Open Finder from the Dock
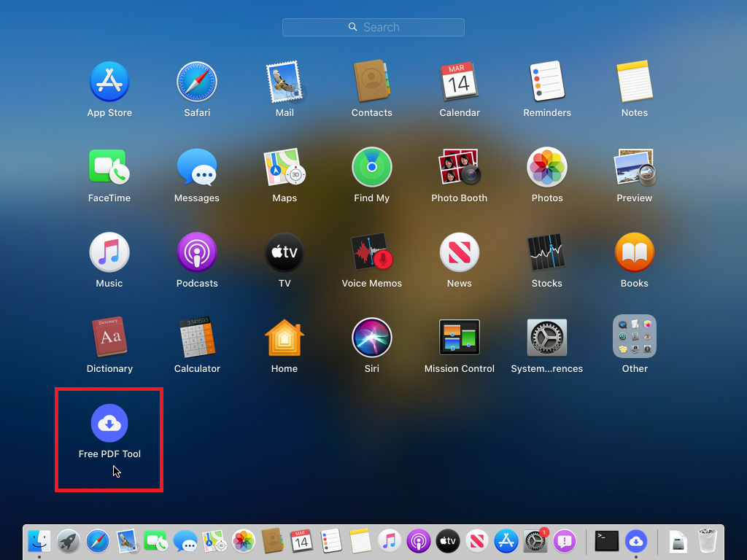This screenshot has width=747, height=560. [x=39, y=542]
